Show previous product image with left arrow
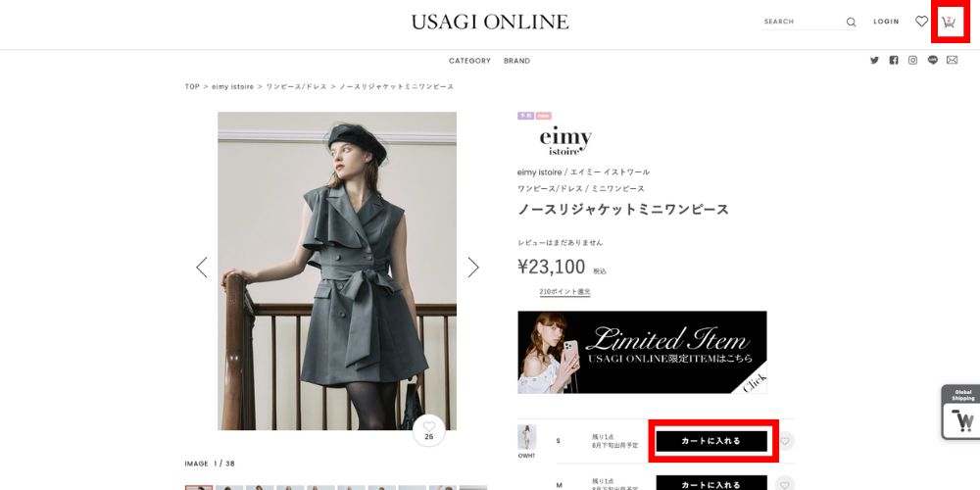Viewport: 980px width, 490px height. [201, 268]
